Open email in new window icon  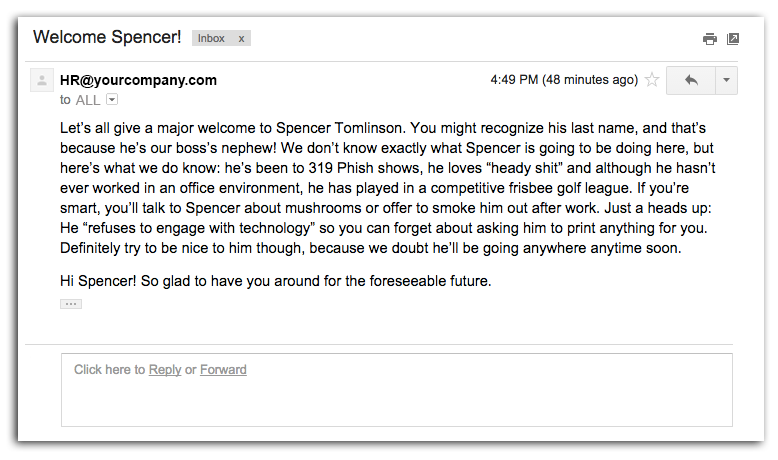click(733, 39)
